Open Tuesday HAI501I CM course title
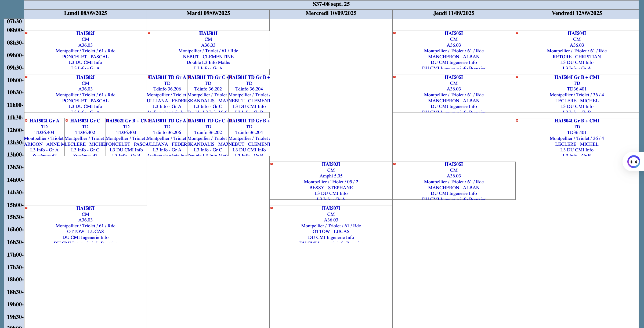Viewport: 644px width, 328px height. pos(208,33)
